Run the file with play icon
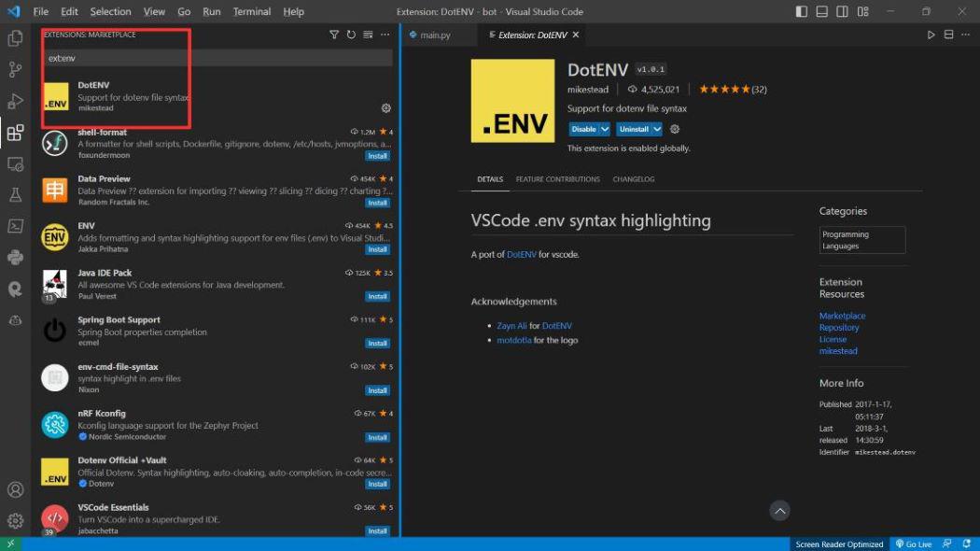Screen dimensions: 980x551 pyautogui.click(x=931, y=35)
